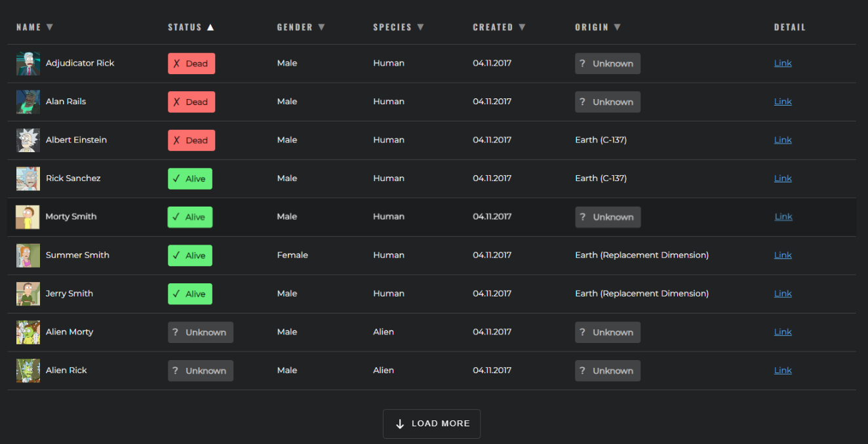This screenshot has height=444, width=868.
Task: Click Summer Smith's Earth (Replacement Dimension) origin
Action: point(642,255)
